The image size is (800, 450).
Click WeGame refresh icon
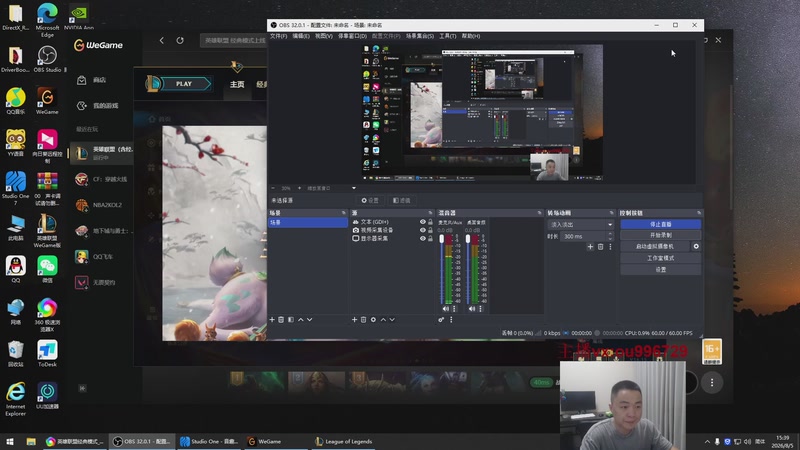(180, 40)
